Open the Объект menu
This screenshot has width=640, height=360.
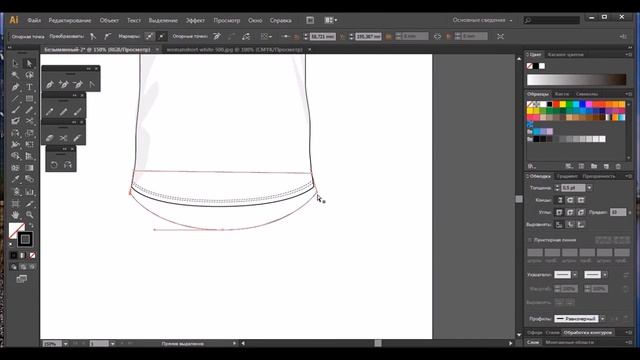(x=109, y=20)
